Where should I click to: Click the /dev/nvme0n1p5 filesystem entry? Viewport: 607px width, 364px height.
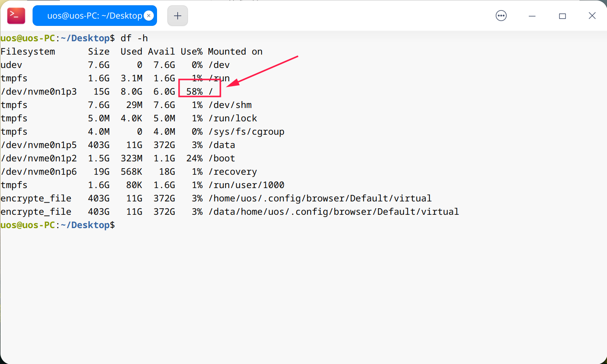click(39, 145)
